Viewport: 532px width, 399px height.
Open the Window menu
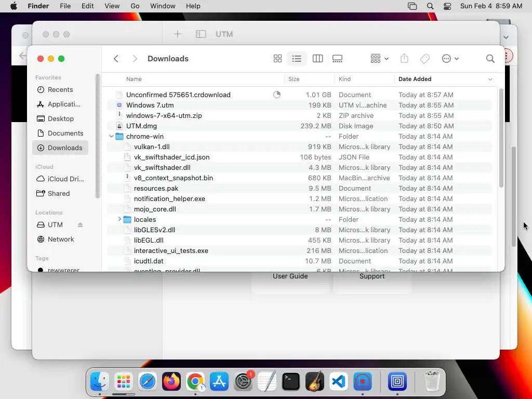(x=163, y=6)
